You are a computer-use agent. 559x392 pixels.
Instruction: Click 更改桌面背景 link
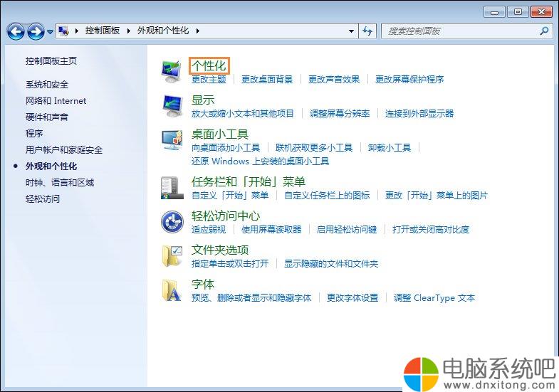click(x=266, y=79)
